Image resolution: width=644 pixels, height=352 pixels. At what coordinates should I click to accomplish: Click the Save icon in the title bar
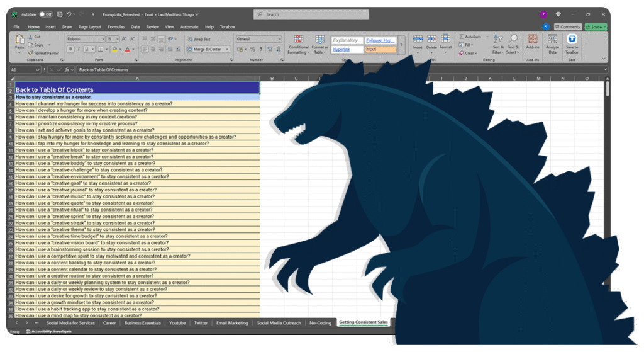click(60, 14)
